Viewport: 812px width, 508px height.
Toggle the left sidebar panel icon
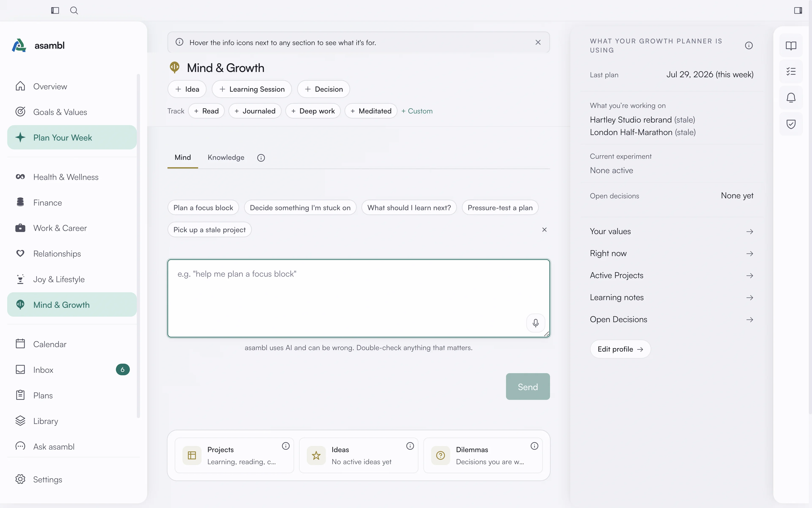(55, 10)
